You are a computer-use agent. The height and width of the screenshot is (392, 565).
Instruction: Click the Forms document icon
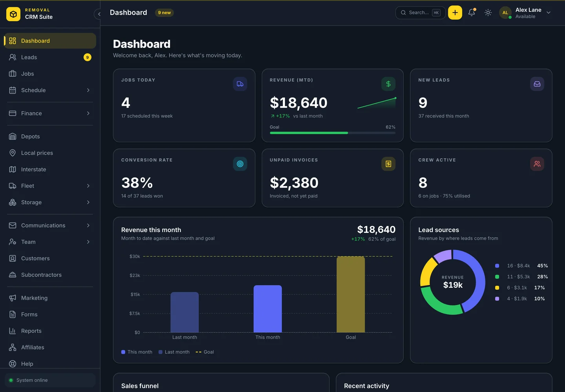tap(13, 314)
